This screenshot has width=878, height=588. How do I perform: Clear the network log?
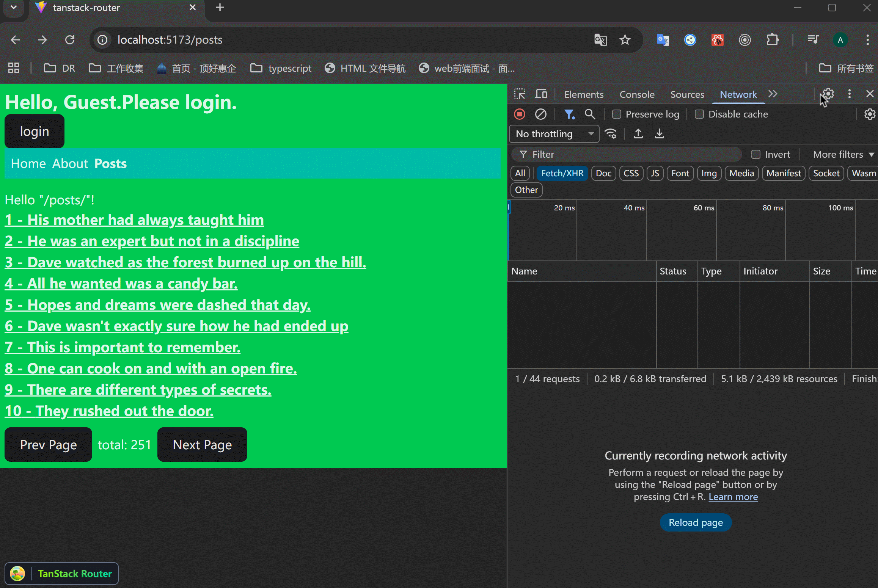point(540,114)
